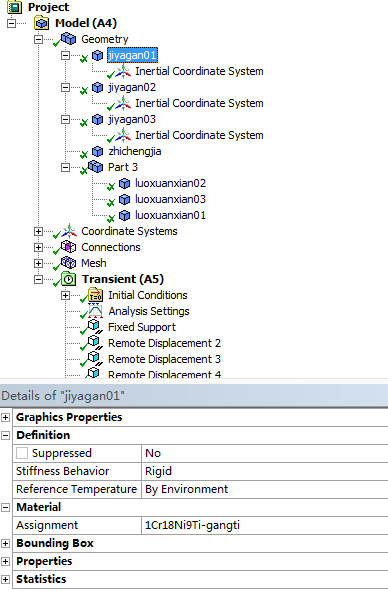388x592 pixels.
Task: Click the Connections node icon
Action: coord(68,247)
